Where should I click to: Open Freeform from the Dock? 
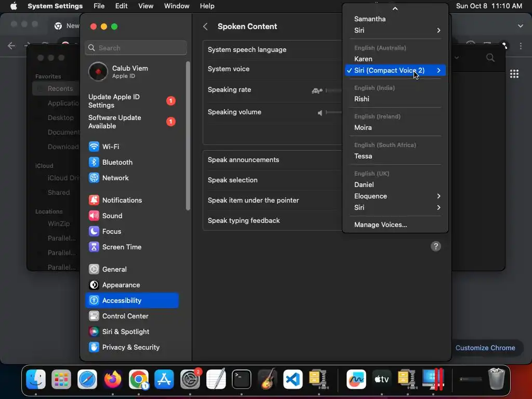click(356, 379)
